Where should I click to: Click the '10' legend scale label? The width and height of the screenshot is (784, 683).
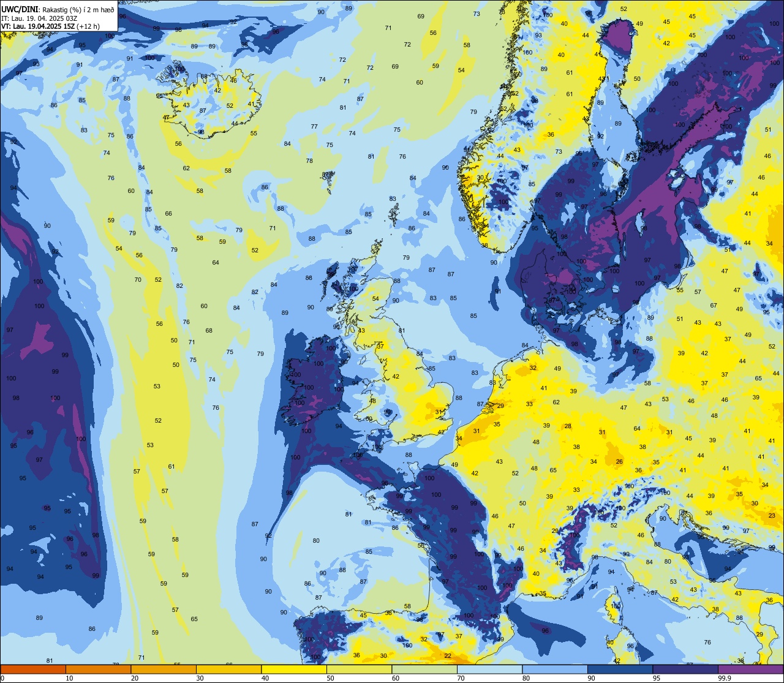click(69, 678)
